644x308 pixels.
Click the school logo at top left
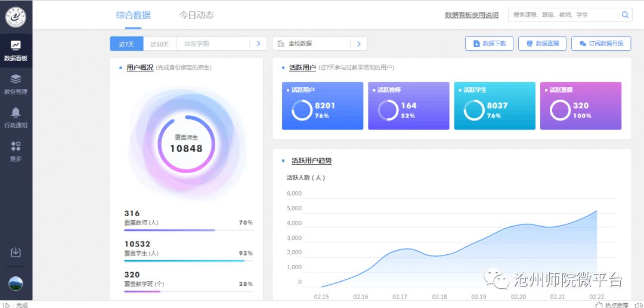(x=16, y=17)
